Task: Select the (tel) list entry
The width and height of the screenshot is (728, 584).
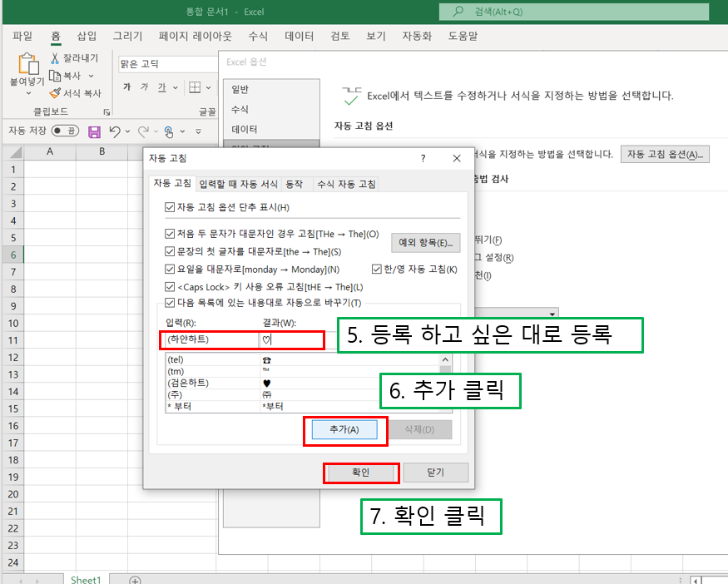Action: pyautogui.click(x=302, y=359)
